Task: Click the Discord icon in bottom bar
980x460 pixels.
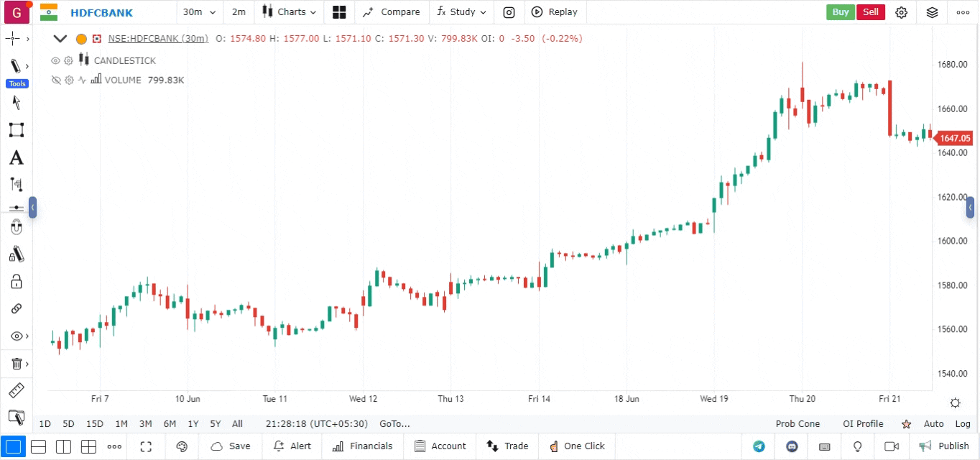Action: click(792, 446)
